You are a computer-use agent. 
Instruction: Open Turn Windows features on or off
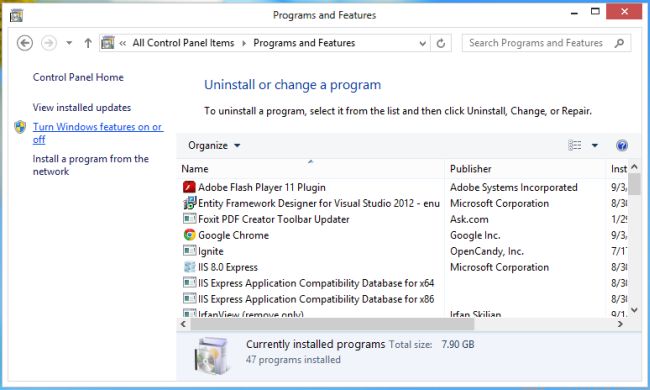pyautogui.click(x=98, y=133)
